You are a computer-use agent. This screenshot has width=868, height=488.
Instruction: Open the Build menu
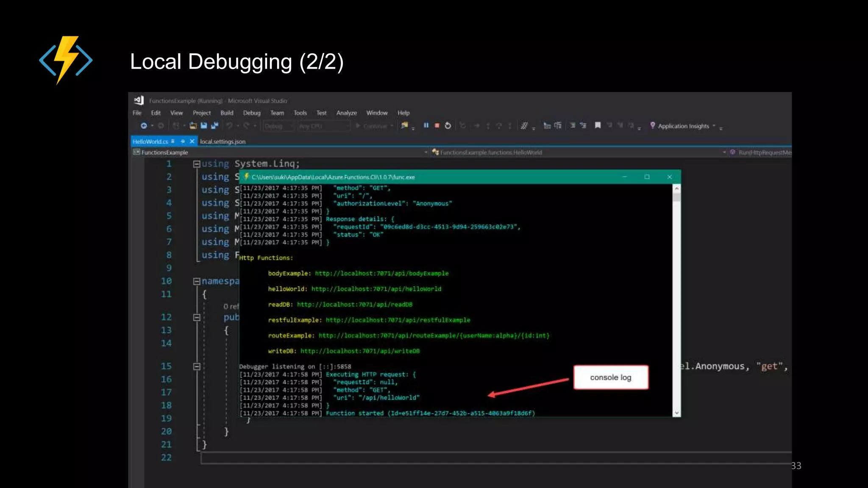(x=227, y=113)
